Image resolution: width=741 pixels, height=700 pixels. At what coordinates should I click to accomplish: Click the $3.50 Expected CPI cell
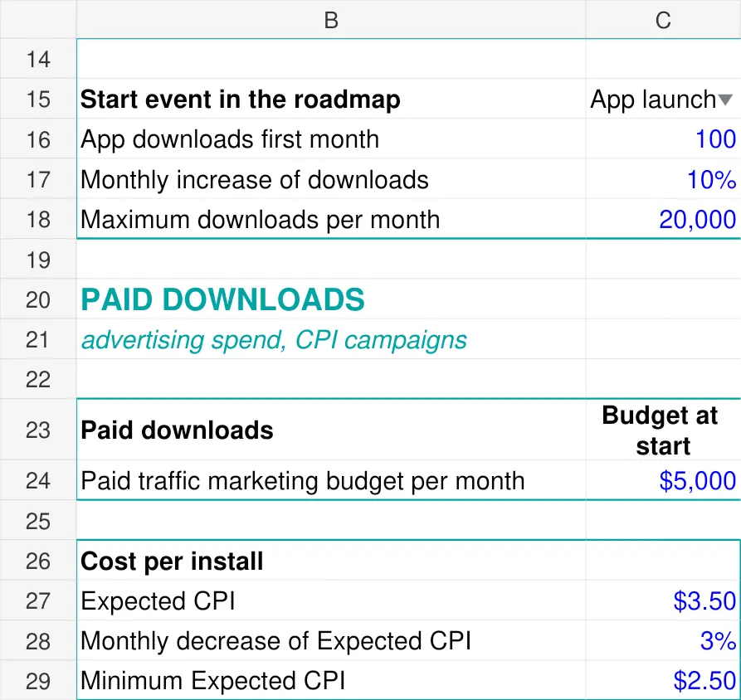point(664,600)
